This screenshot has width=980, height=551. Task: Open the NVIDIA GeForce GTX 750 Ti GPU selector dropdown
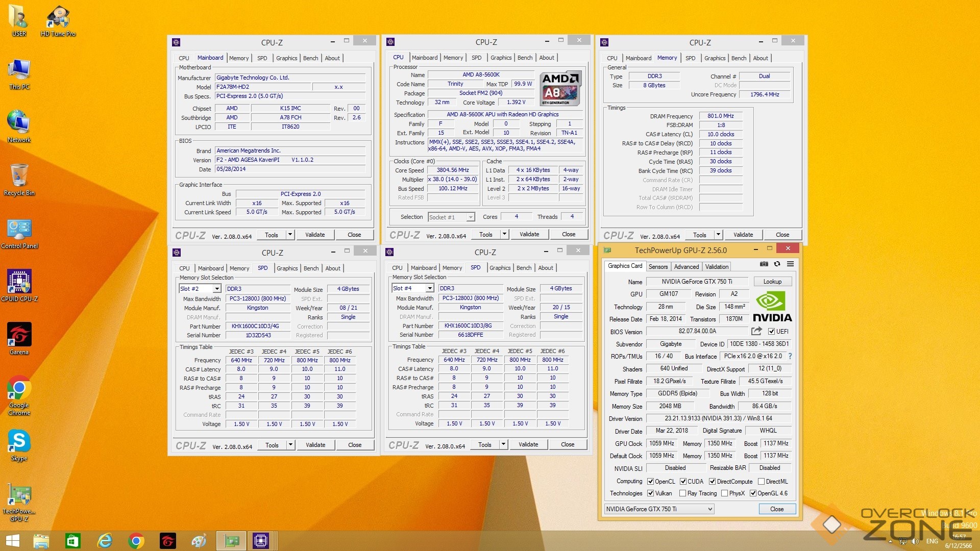[x=709, y=509]
